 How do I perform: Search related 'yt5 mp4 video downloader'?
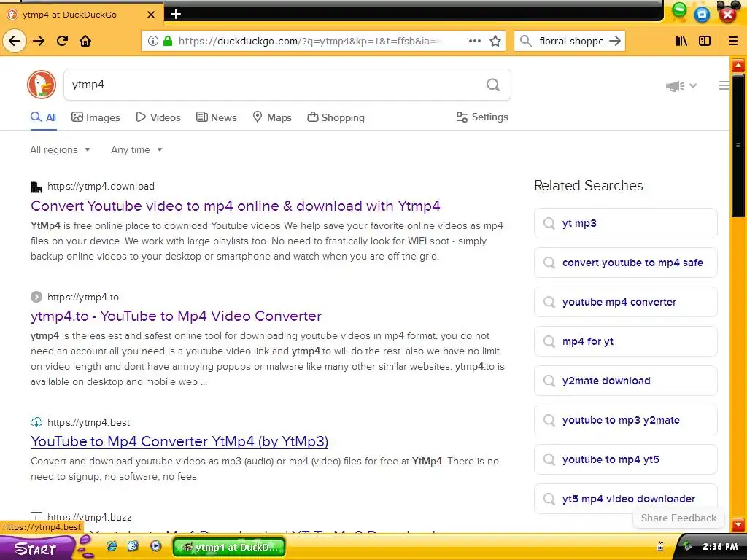(x=625, y=499)
